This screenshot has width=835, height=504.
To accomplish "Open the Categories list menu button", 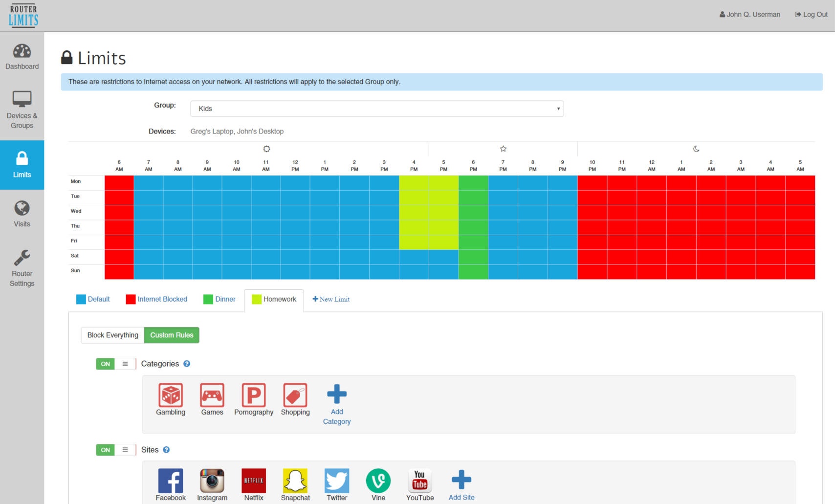I will tap(125, 364).
